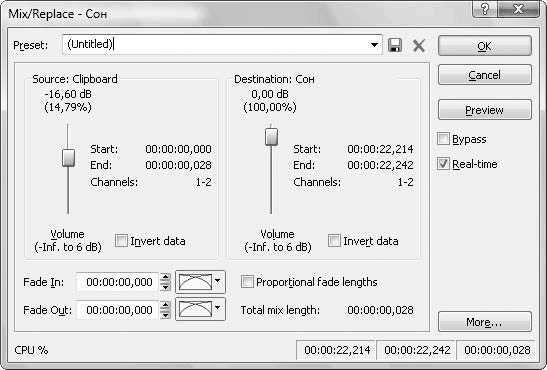547x370 pixels.
Task: Increase Fade In time with the up arrow
Action: pyautogui.click(x=165, y=278)
